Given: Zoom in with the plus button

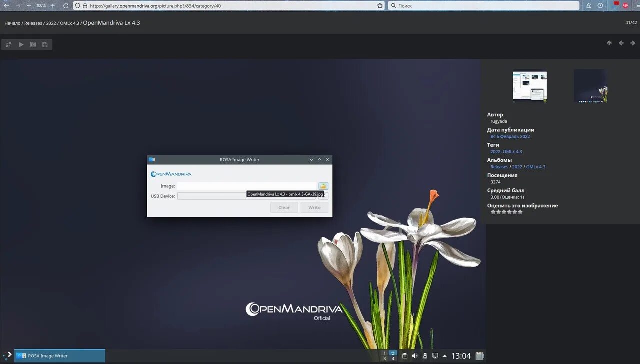Looking at the screenshot, I should tap(53, 5).
